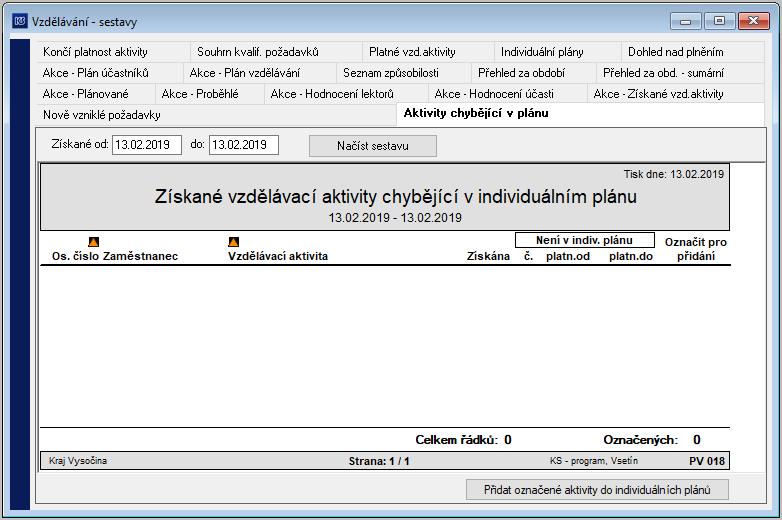Sort by Vzdělávací aktivita orange triangle icon

pyautogui.click(x=233, y=242)
